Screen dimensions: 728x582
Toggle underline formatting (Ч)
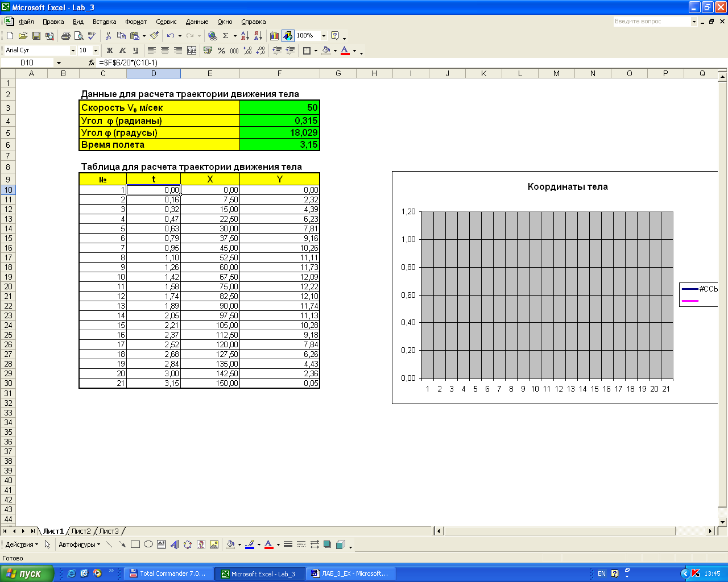point(136,51)
